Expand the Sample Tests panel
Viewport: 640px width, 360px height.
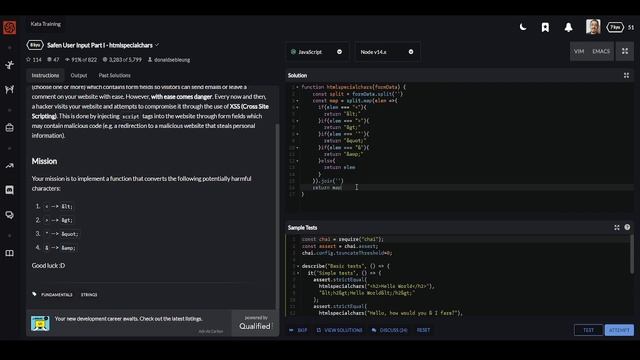[x=617, y=227]
